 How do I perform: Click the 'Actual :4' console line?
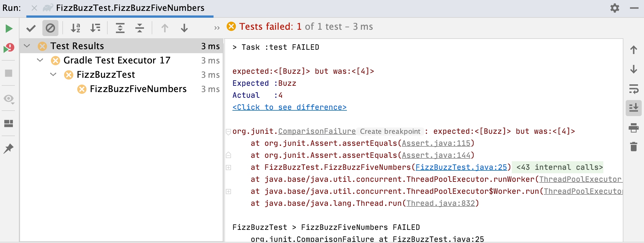(258, 95)
